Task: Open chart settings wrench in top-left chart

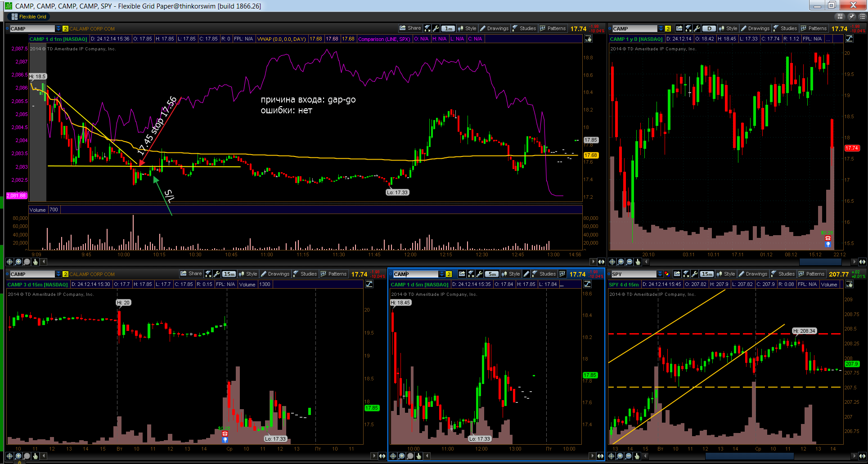Action: pos(436,28)
